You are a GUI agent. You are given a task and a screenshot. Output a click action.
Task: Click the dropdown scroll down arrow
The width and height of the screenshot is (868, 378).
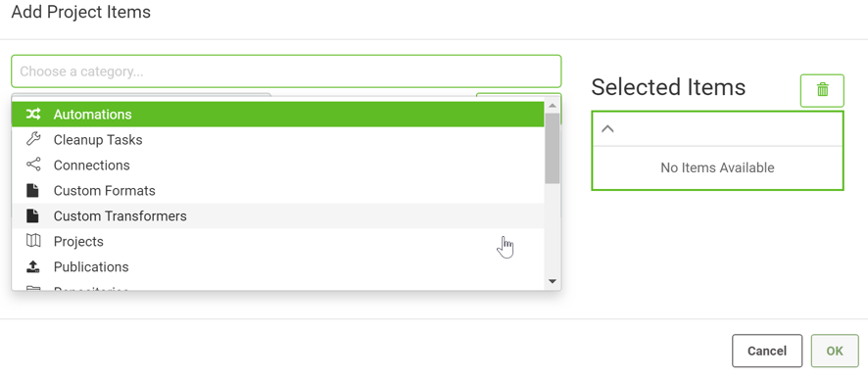pos(552,282)
